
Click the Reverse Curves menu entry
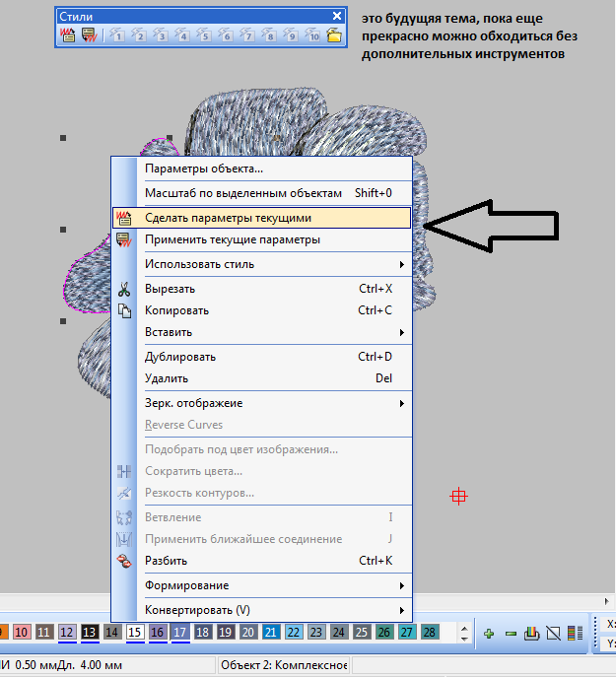coord(262,425)
